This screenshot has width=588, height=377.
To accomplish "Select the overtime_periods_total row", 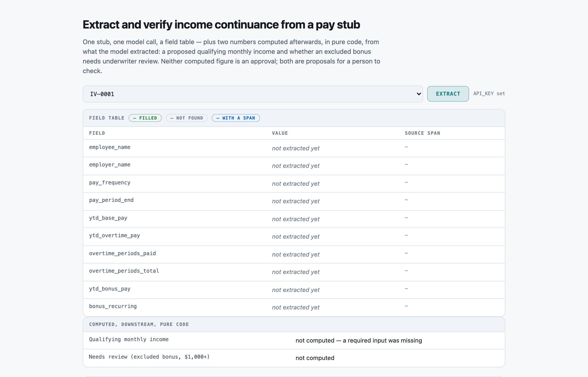I will (294, 272).
